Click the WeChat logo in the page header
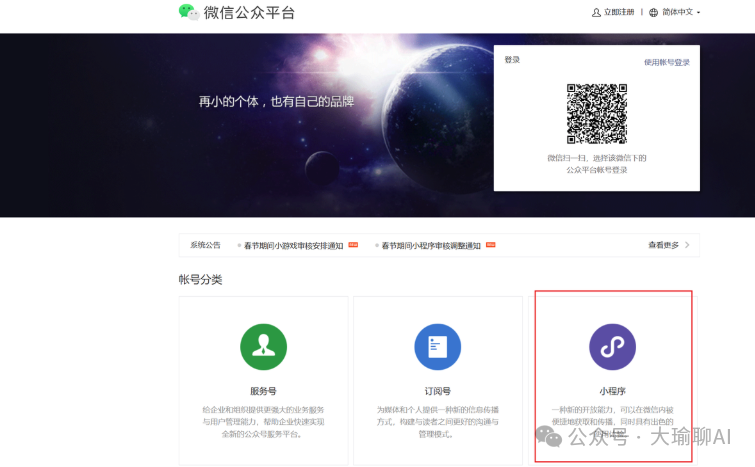 tap(189, 12)
